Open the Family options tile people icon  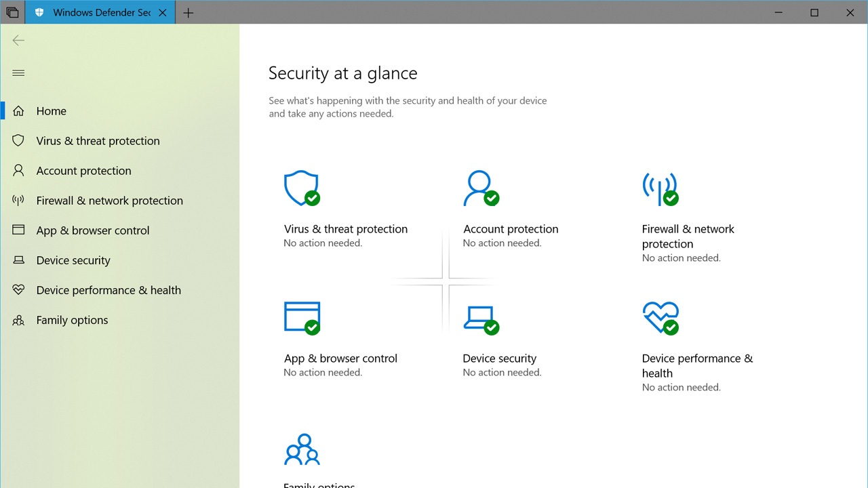(x=302, y=449)
